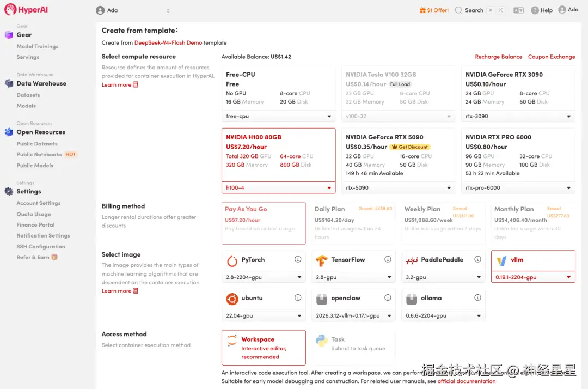Click the language switch icon in header
Screen dimensions: 588x389
(518, 10)
